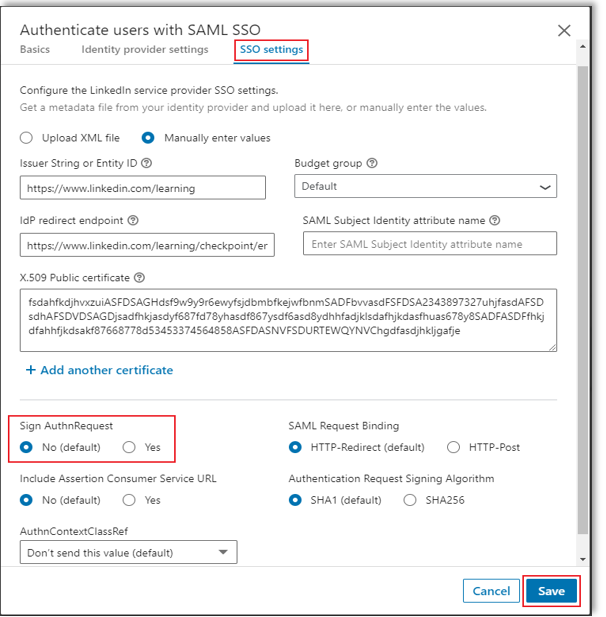
Task: Click Add another certificate link
Action: pyautogui.click(x=107, y=370)
